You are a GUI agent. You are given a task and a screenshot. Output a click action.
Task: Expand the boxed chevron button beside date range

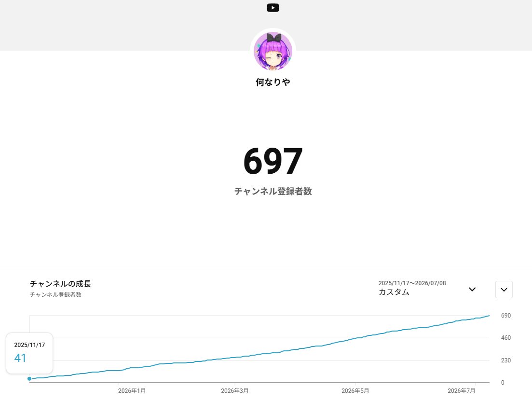(504, 290)
